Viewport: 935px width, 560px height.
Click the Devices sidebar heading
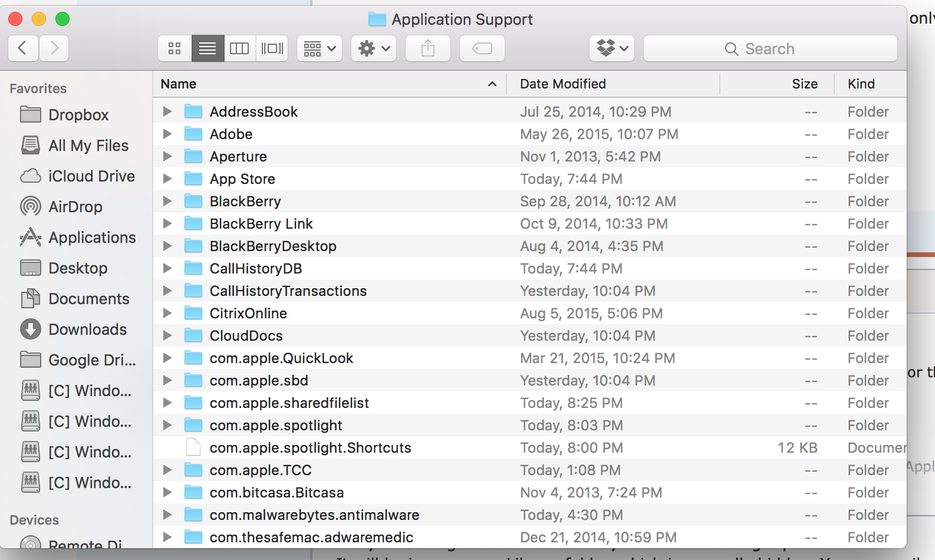click(x=34, y=520)
